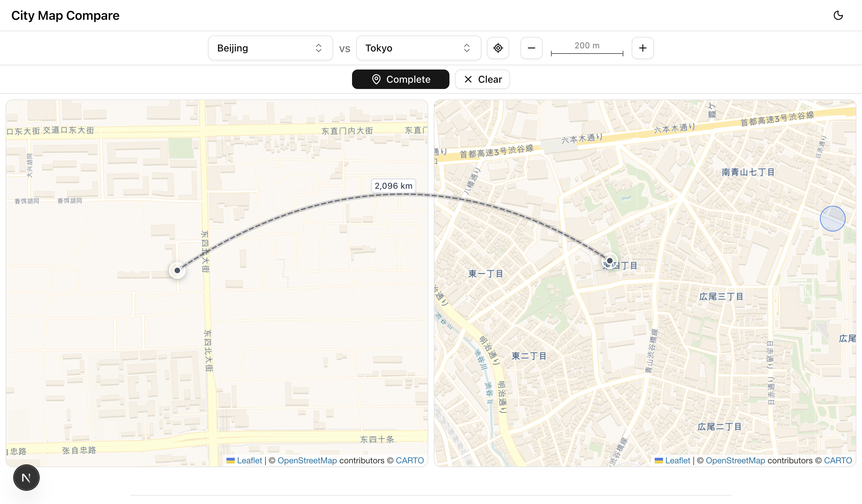Open the Leaflet link on Tokyo map
The height and width of the screenshot is (504, 862).
677,460
